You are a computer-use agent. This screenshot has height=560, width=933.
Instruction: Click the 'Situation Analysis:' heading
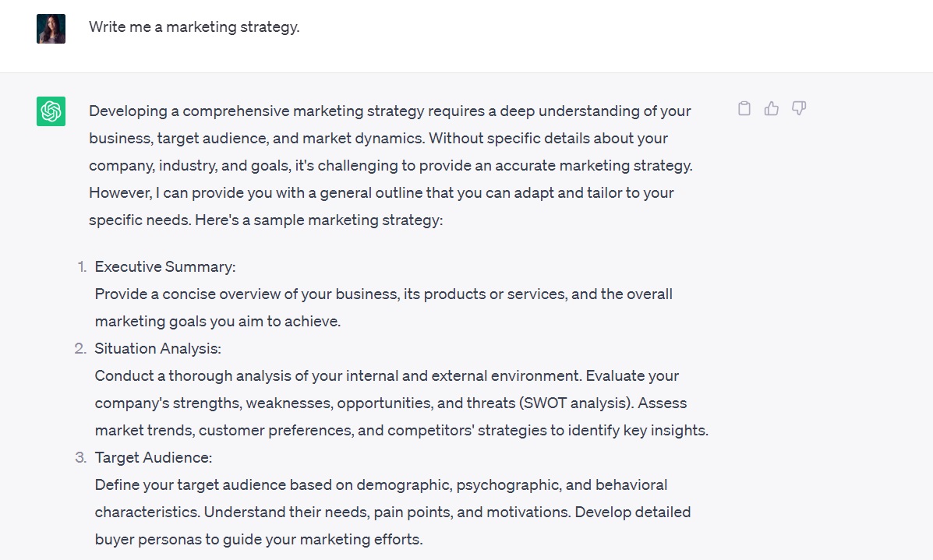[x=158, y=349]
